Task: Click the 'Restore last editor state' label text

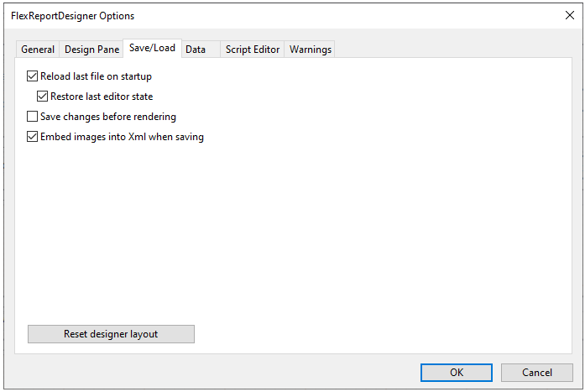Action: (x=101, y=97)
